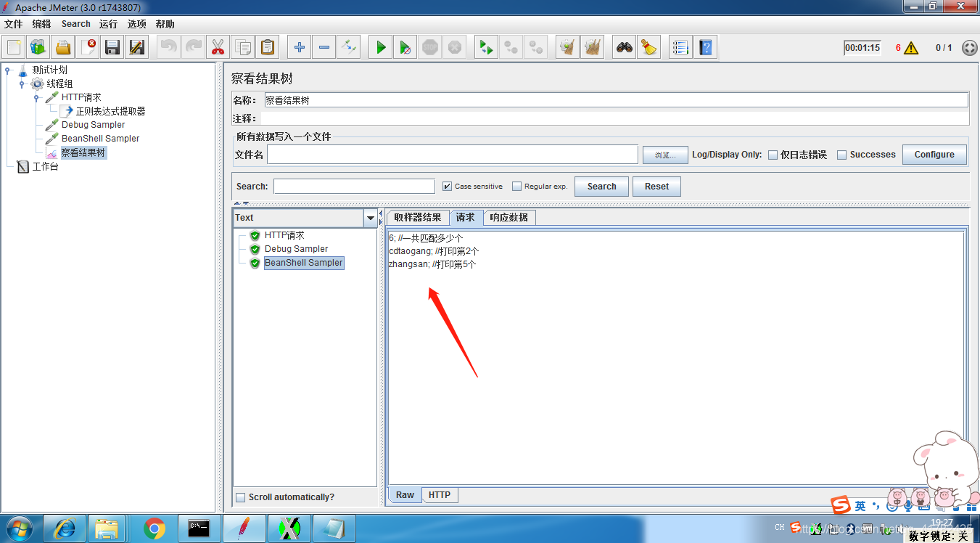980x543 pixels.
Task: Click the Toggle enable/disable icon
Action: pyautogui.click(x=349, y=48)
